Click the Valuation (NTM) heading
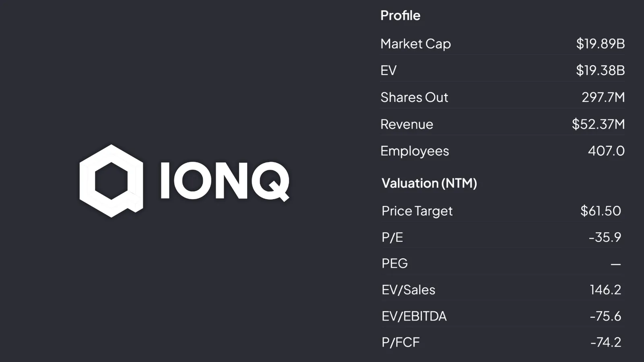This screenshot has height=362, width=644. click(429, 183)
